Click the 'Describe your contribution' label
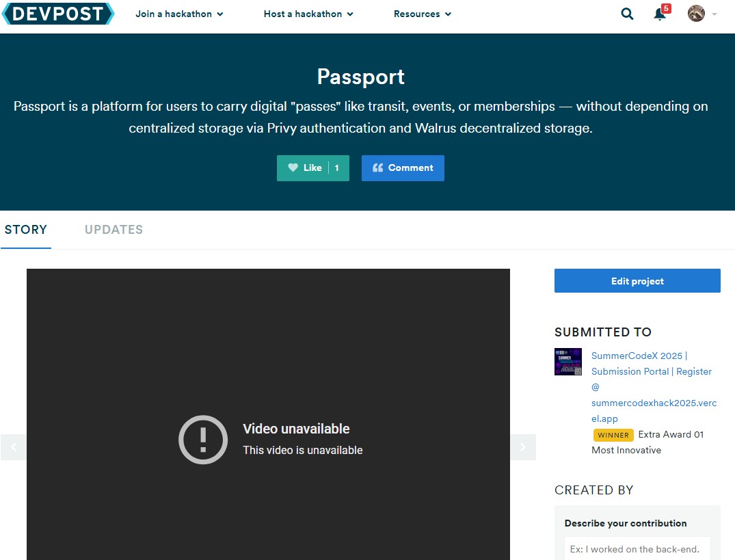Viewport: 735px width, 560px height. pyautogui.click(x=626, y=524)
